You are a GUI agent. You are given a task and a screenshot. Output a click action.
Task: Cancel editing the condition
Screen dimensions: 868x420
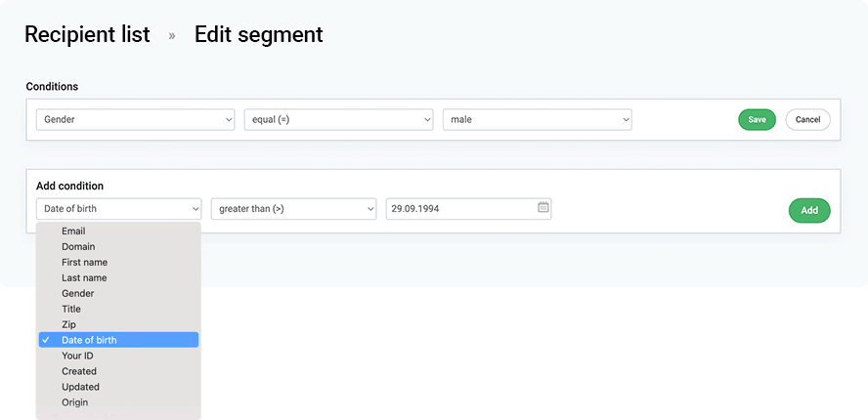(807, 119)
